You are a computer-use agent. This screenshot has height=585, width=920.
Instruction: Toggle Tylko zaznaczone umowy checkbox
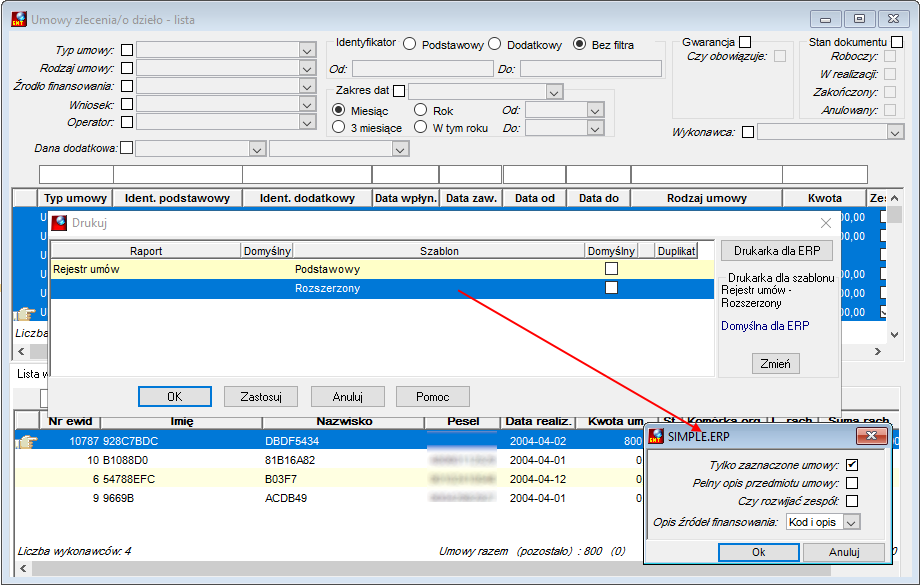pos(852,465)
